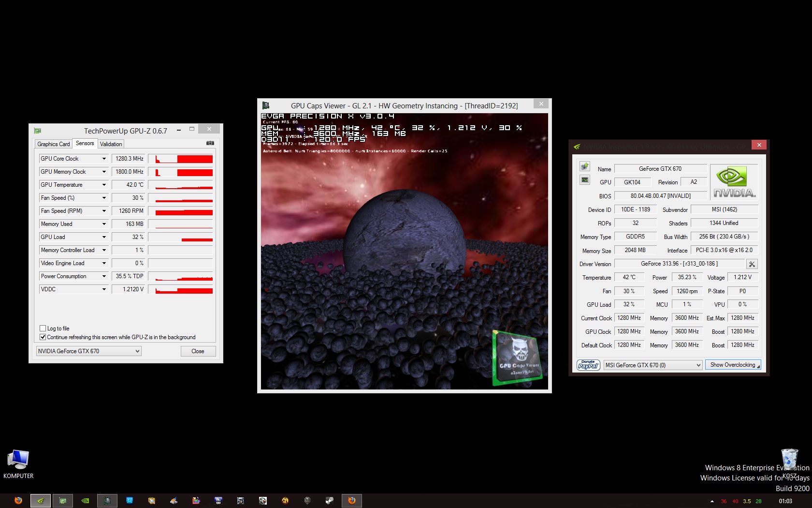This screenshot has height=508, width=812.
Task: Open Steam from the taskbar
Action: coord(329,501)
